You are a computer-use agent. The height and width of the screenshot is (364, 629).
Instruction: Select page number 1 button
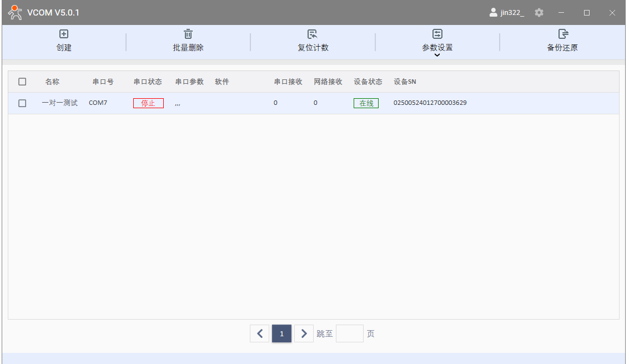(x=281, y=333)
